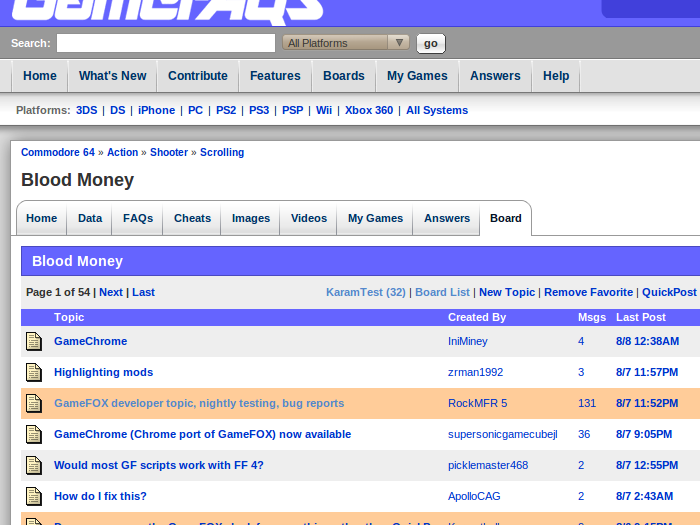Switch to the game My Games tab
The height and width of the screenshot is (525, 700).
pos(375,218)
